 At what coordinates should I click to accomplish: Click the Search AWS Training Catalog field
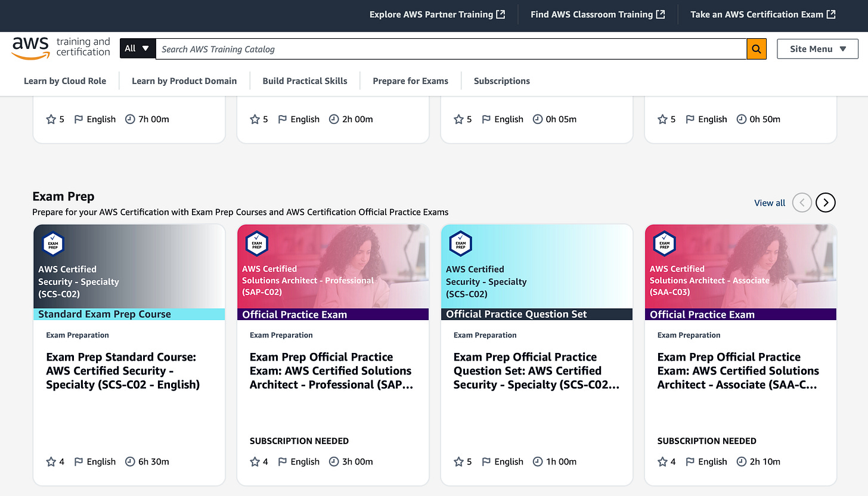coord(451,49)
